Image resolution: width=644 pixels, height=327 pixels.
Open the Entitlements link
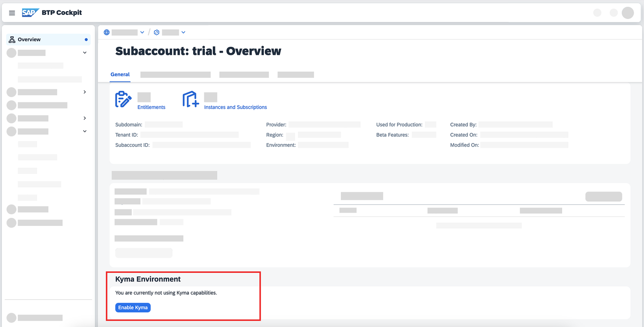pyautogui.click(x=152, y=107)
